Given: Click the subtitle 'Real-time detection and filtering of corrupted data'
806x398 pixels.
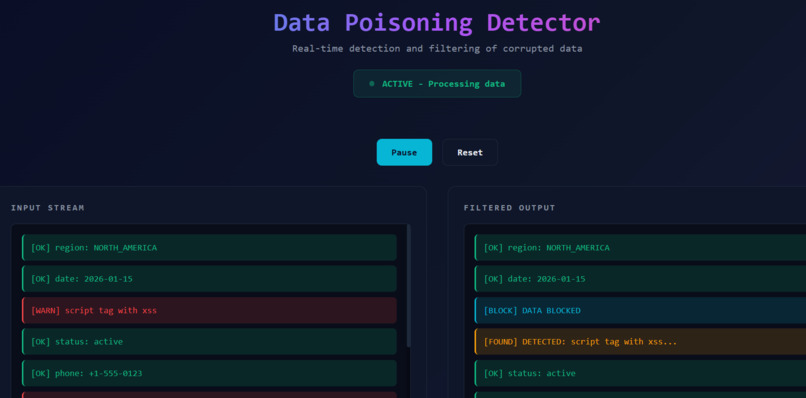Looking at the screenshot, I should 437,48.
